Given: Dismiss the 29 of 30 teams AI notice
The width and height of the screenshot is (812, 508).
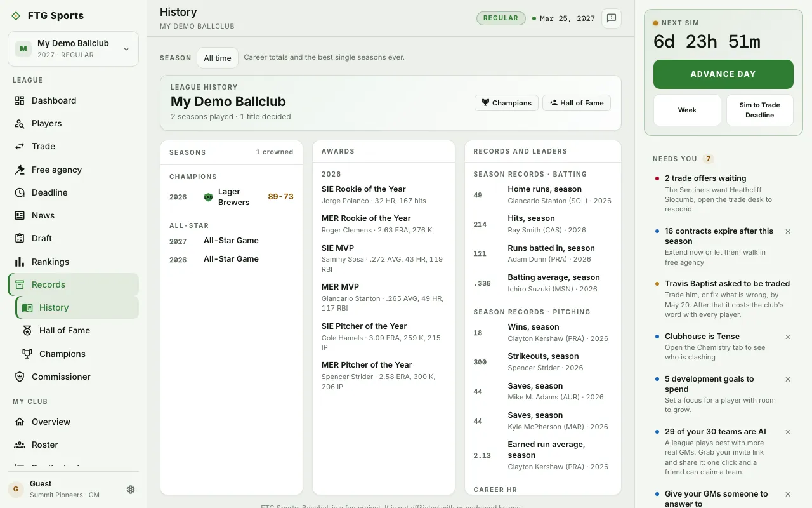Looking at the screenshot, I should pos(788,432).
